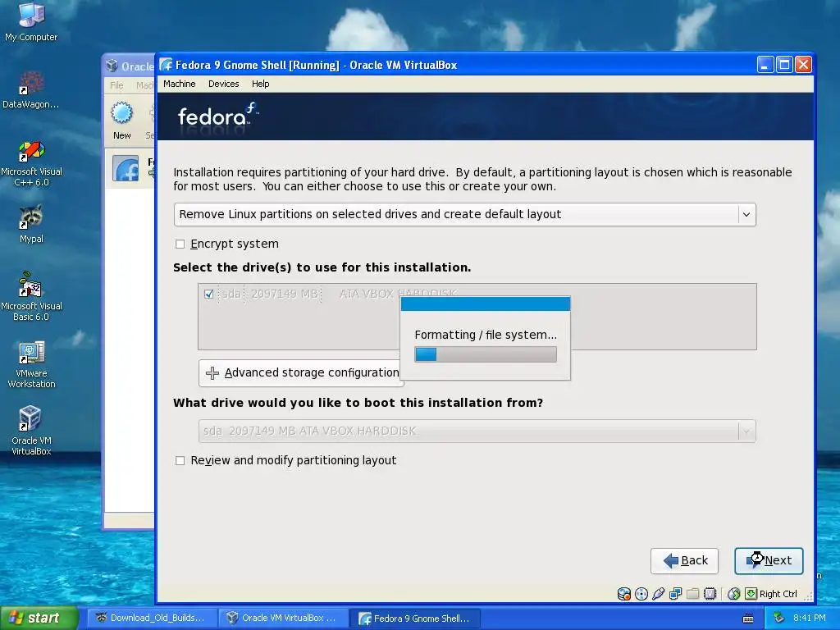Select Fedora VM icon in VirtualBox Manager list
This screenshot has height=630, width=840.
pos(126,169)
